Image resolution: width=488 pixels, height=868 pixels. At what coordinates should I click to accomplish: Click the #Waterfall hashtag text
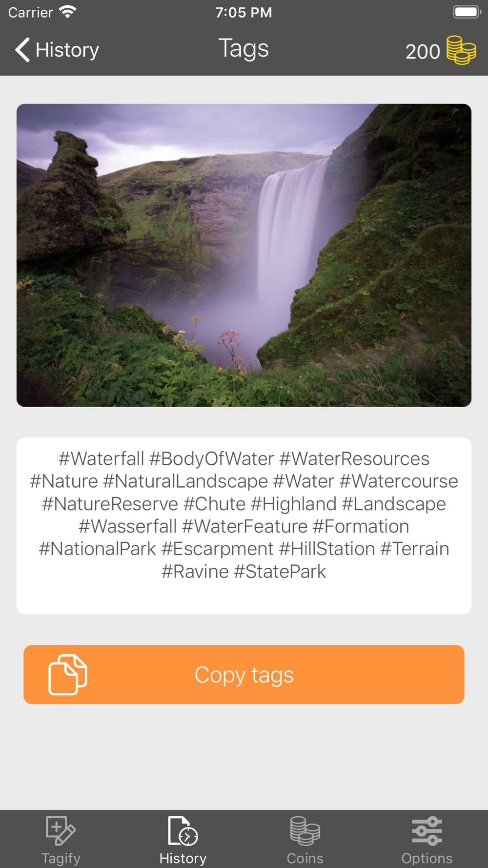click(x=102, y=459)
